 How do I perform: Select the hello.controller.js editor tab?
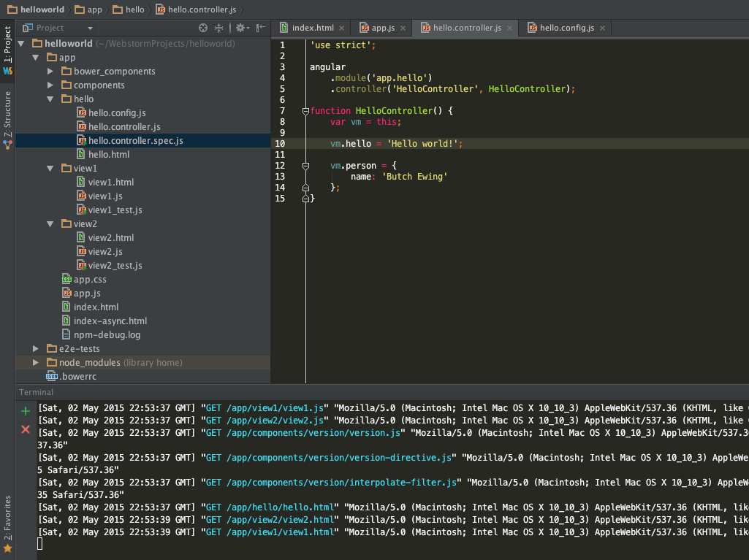coord(466,28)
